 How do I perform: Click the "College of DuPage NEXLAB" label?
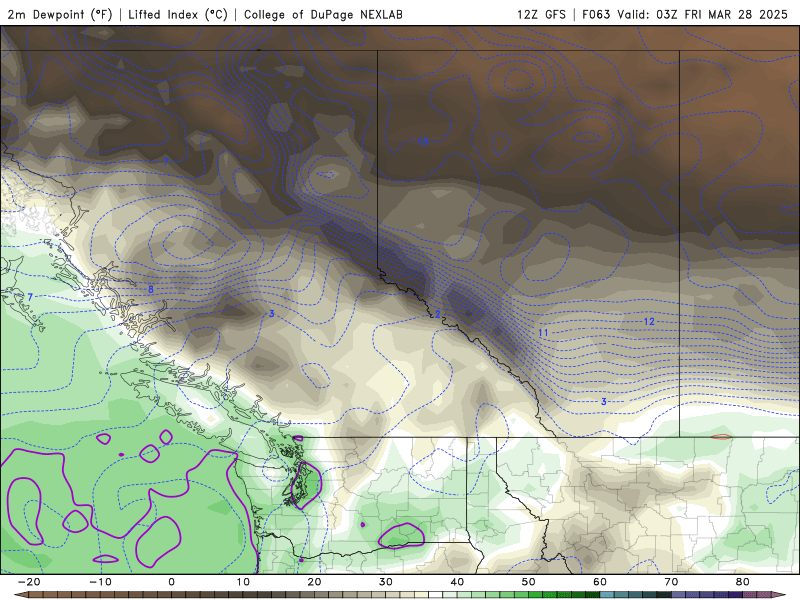tap(323, 14)
